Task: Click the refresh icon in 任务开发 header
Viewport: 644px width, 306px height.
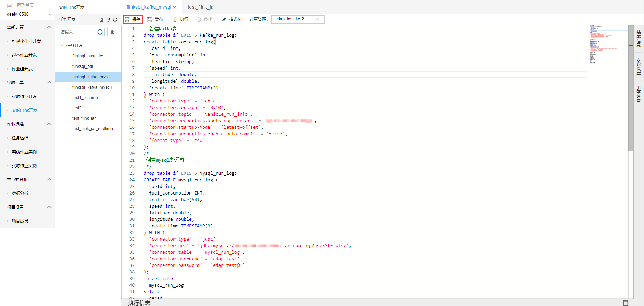Action: point(115,20)
